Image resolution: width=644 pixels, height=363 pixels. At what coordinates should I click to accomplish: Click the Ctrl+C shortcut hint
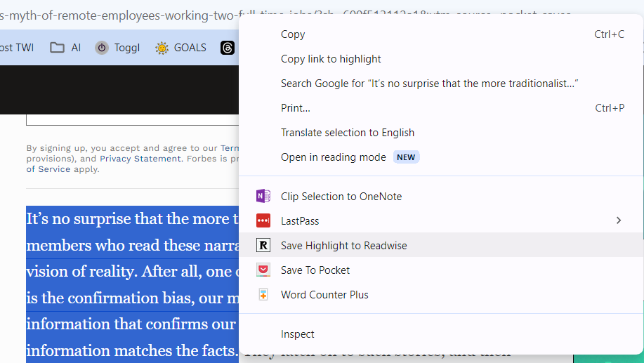click(x=609, y=34)
